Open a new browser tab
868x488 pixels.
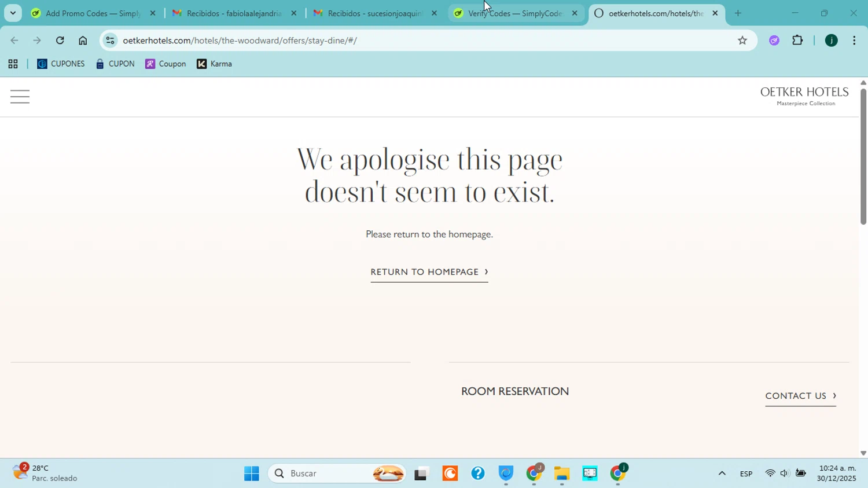(738, 13)
